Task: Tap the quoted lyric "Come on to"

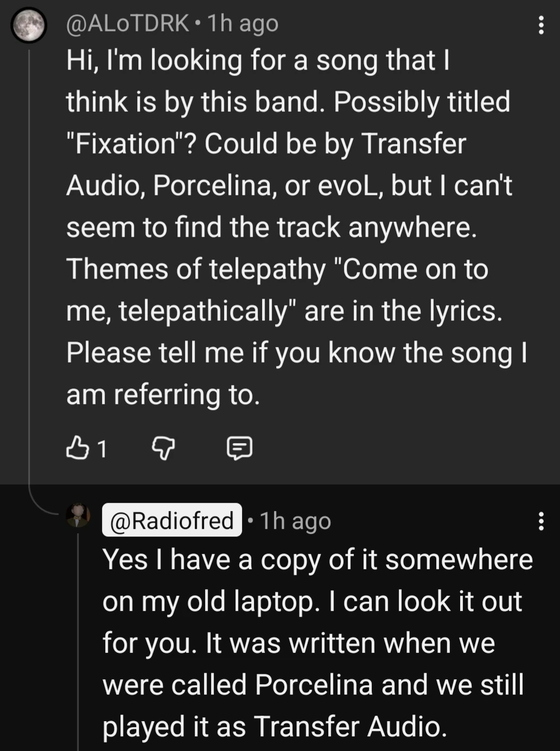Action: pos(415,269)
